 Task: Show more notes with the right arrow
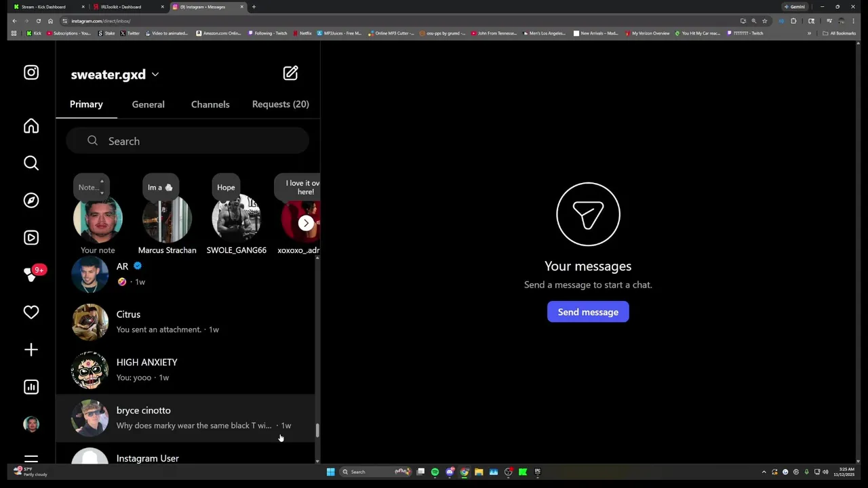coord(306,223)
